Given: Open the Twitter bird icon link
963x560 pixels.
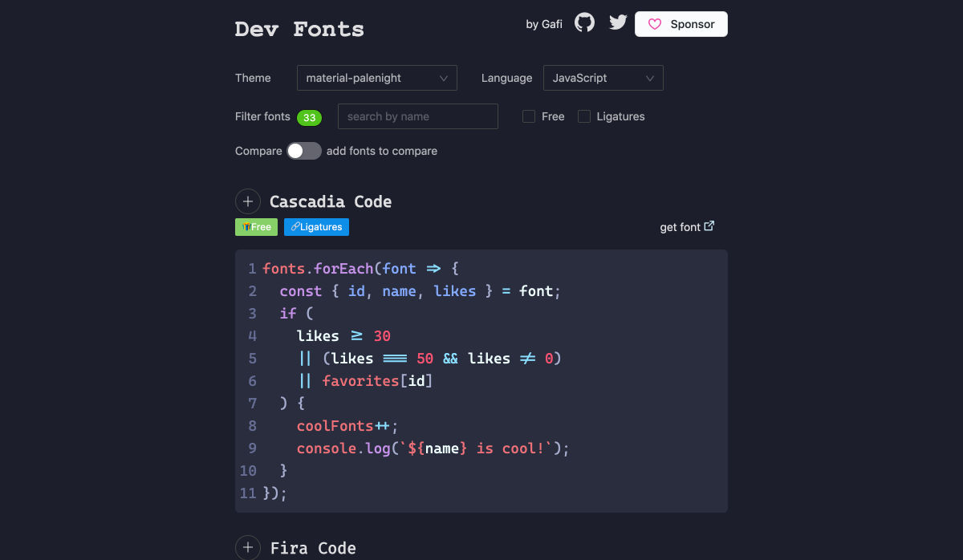Looking at the screenshot, I should (x=618, y=22).
